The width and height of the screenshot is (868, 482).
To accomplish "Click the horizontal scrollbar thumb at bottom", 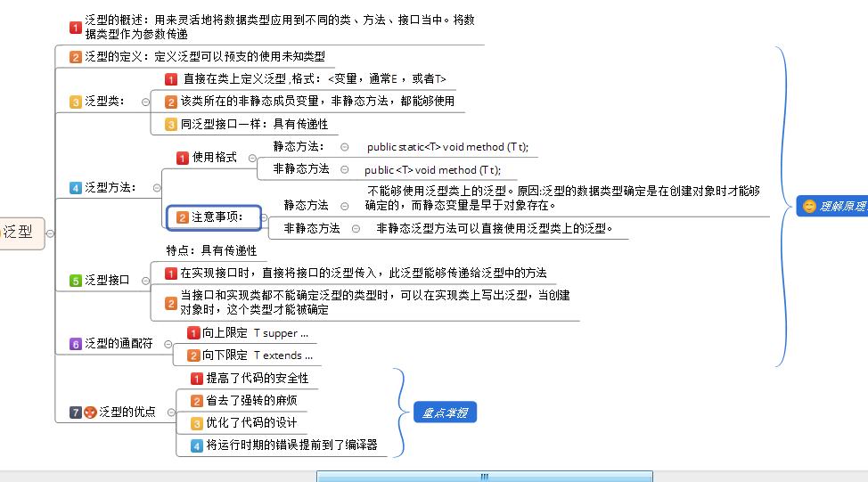I will [484, 477].
